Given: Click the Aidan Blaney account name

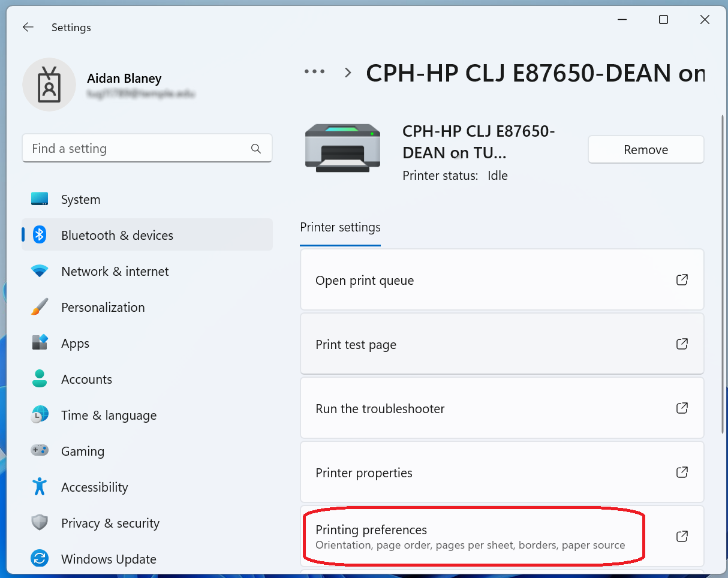Looking at the screenshot, I should click(x=124, y=79).
